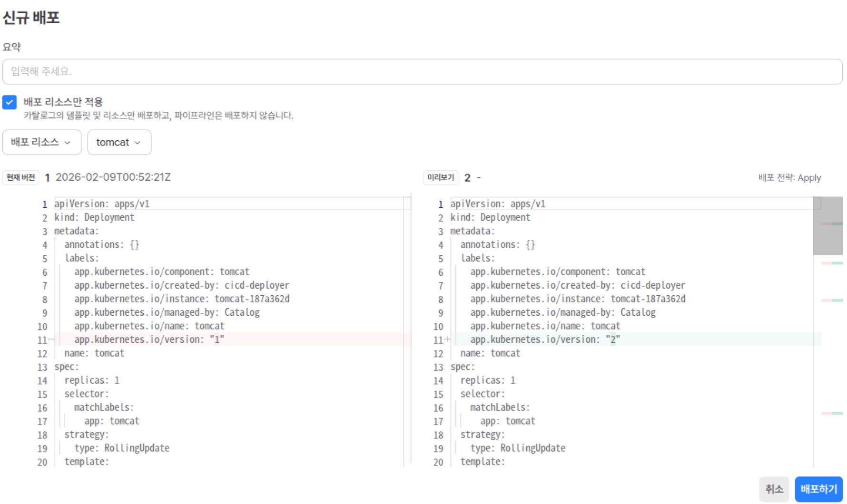Uncheck the 배포 리소스만 적용 checkbox
847x504 pixels.
(x=10, y=102)
